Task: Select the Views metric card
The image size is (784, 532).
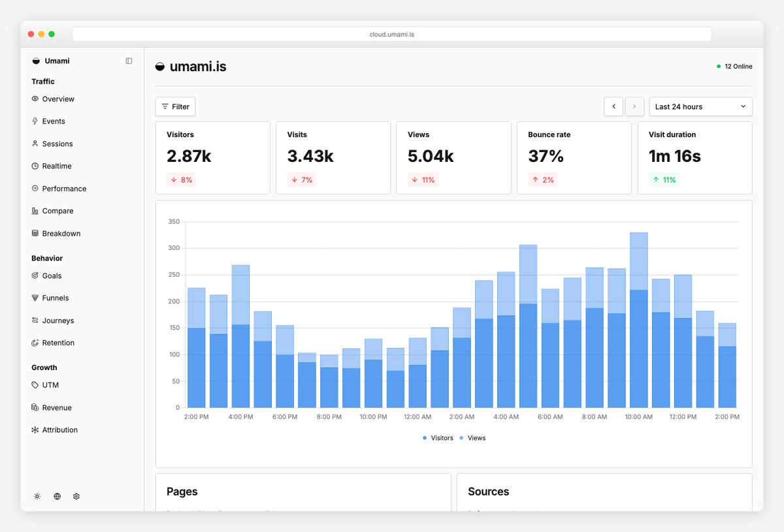Action: point(454,157)
